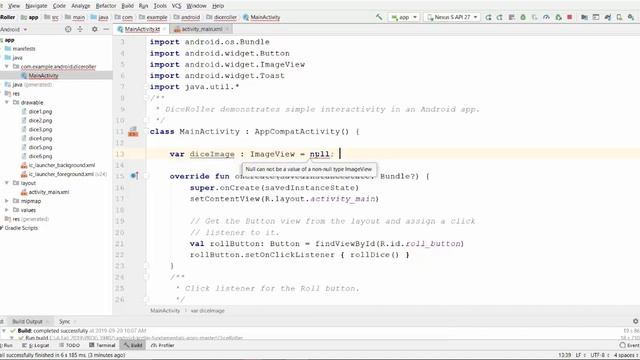The width and height of the screenshot is (640, 360).
Task: Open the Code menu
Action: coord(59,6)
